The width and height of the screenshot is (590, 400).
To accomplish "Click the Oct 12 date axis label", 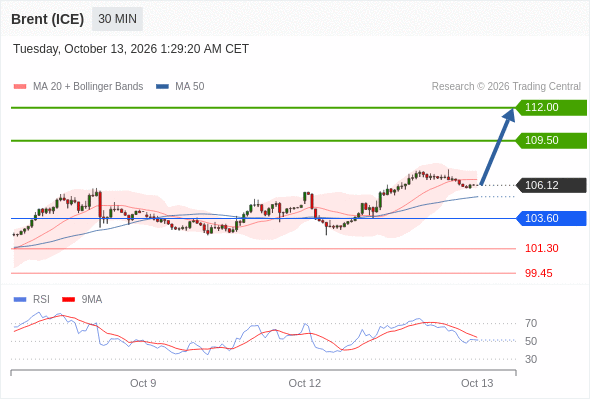I will (x=305, y=383).
